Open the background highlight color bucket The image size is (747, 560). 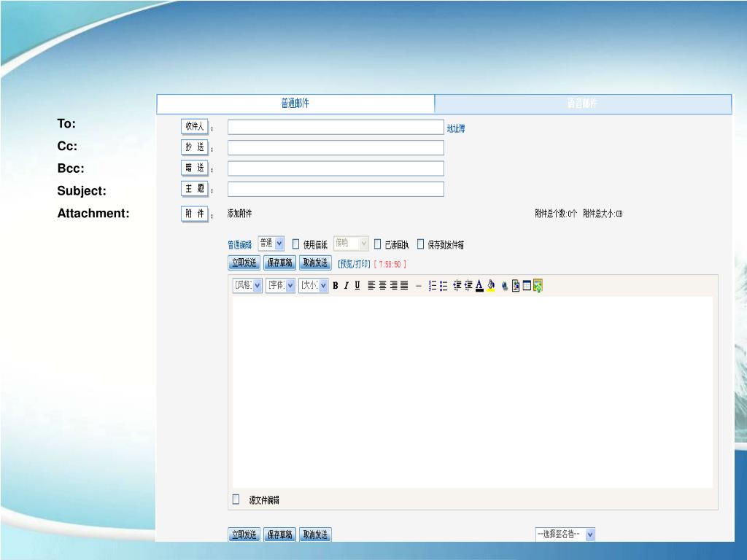[x=491, y=286]
